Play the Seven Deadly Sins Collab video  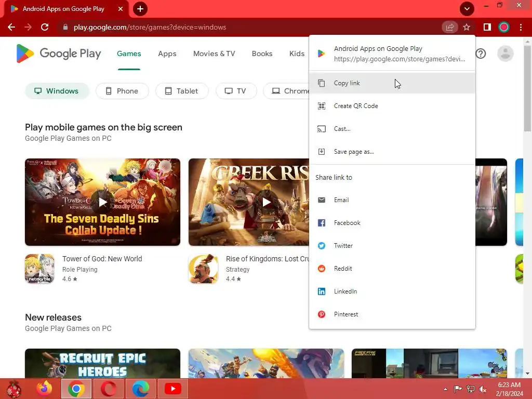pyautogui.click(x=102, y=203)
